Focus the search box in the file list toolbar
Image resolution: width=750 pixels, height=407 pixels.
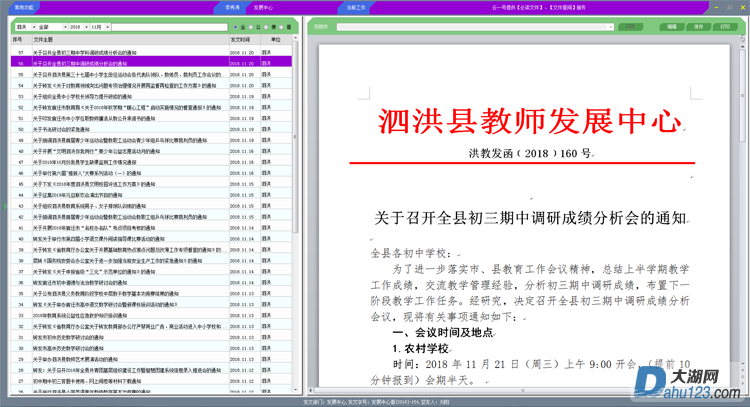coord(169,27)
